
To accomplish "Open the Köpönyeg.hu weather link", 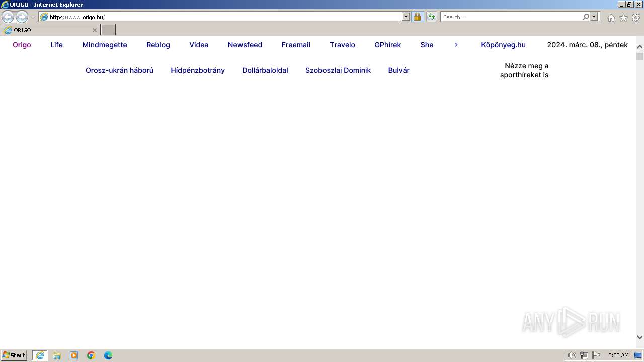I will [x=503, y=45].
